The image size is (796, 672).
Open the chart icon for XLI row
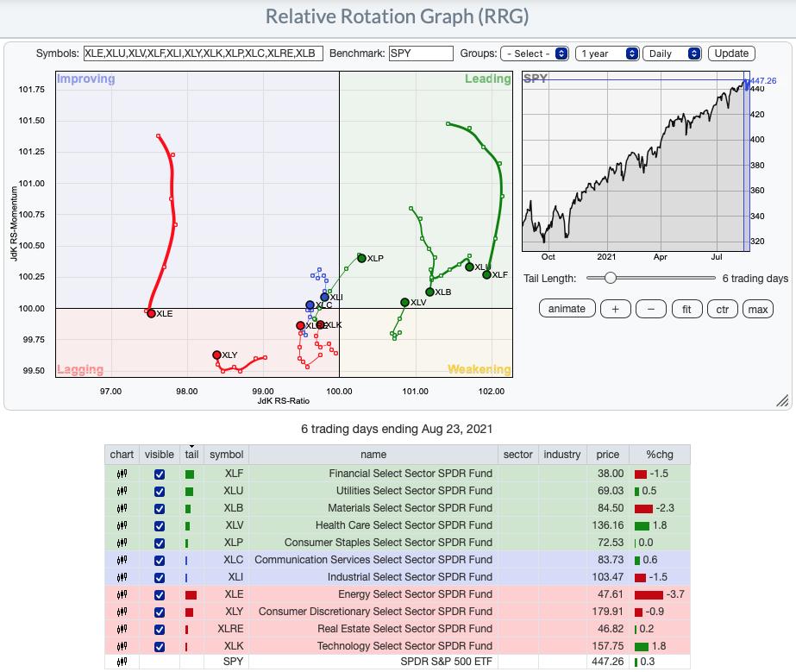pos(122,577)
